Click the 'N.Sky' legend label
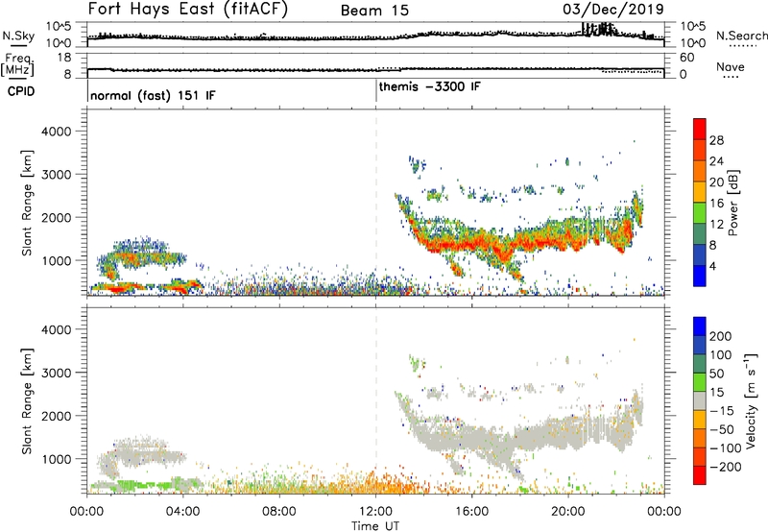The image size is (768, 532). tap(18, 36)
